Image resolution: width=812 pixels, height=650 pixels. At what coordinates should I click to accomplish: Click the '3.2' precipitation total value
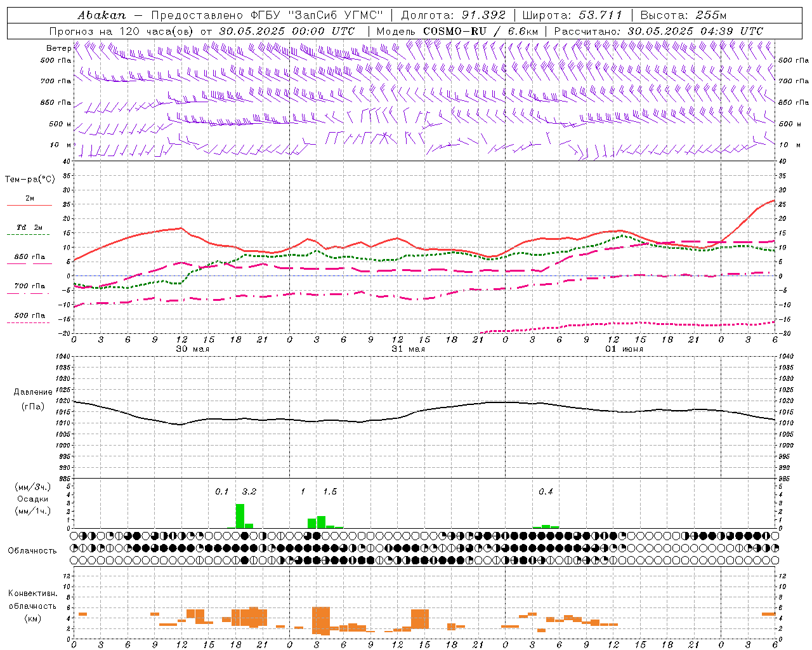point(249,492)
